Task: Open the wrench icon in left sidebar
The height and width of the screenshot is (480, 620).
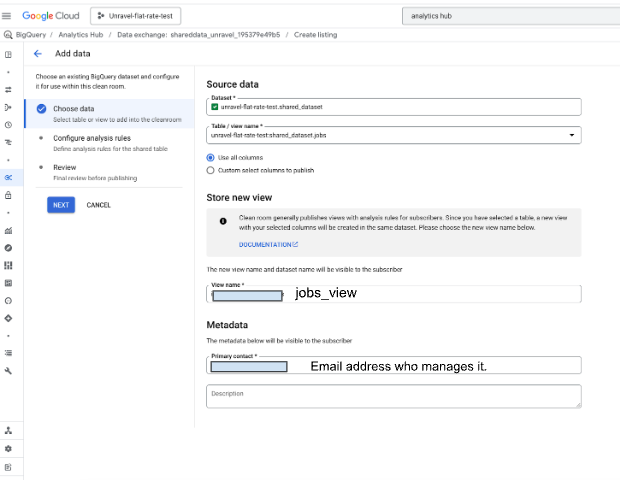Action: [x=8, y=371]
